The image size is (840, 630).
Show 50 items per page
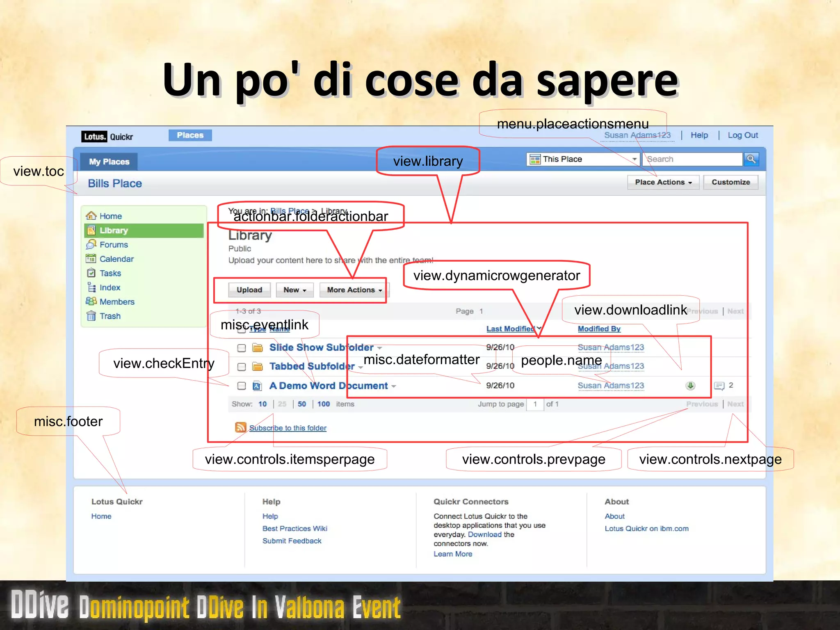(x=302, y=404)
